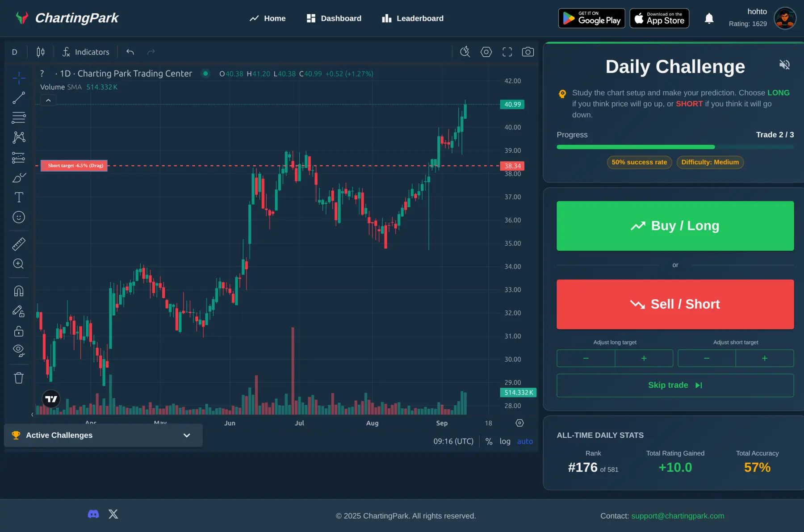Toggle the magnet snap mode
Screen dimensions: 804x532
19,291
